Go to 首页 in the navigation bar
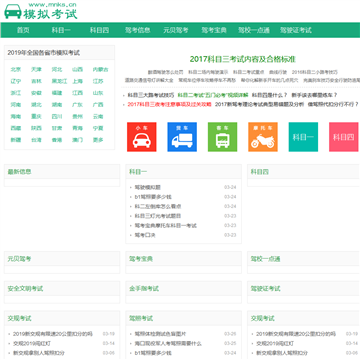The width and height of the screenshot is (360, 360). tap(23, 30)
